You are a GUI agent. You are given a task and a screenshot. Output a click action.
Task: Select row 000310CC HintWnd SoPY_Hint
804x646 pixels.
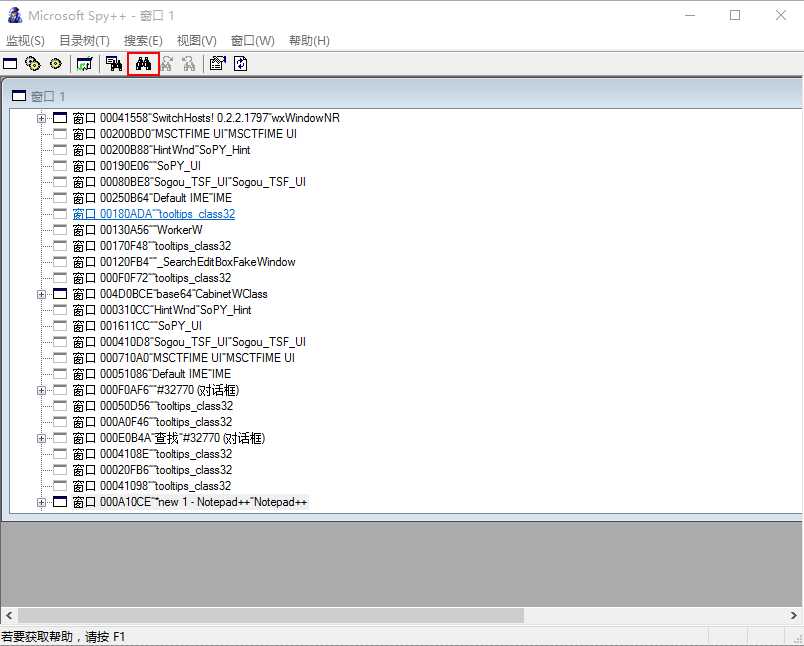162,310
